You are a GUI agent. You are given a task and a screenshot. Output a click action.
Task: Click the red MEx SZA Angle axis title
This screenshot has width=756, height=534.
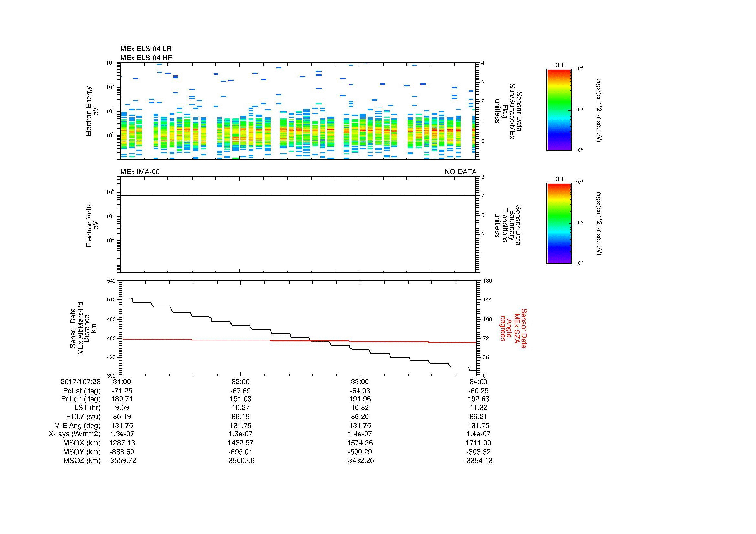513,328
